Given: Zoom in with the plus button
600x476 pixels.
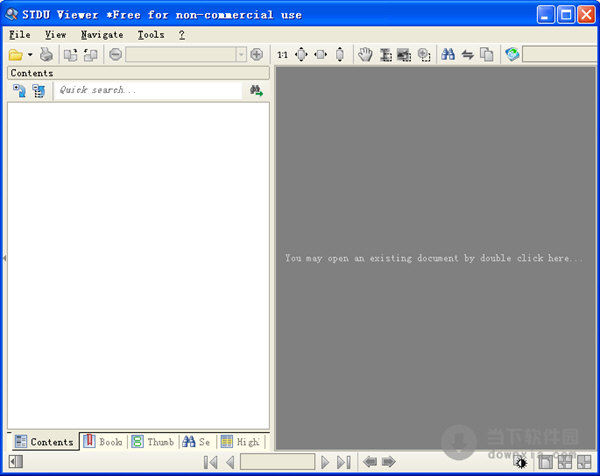Looking at the screenshot, I should click(x=256, y=55).
